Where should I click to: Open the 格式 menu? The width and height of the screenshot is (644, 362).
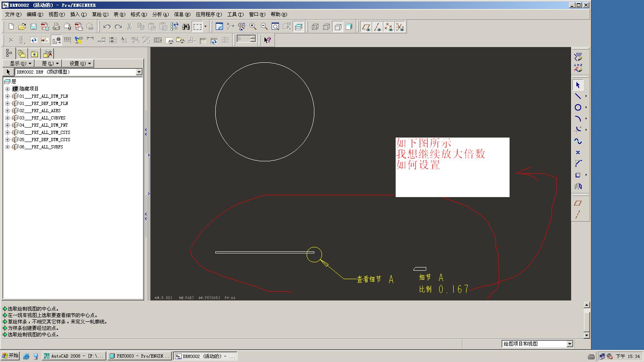point(139,14)
